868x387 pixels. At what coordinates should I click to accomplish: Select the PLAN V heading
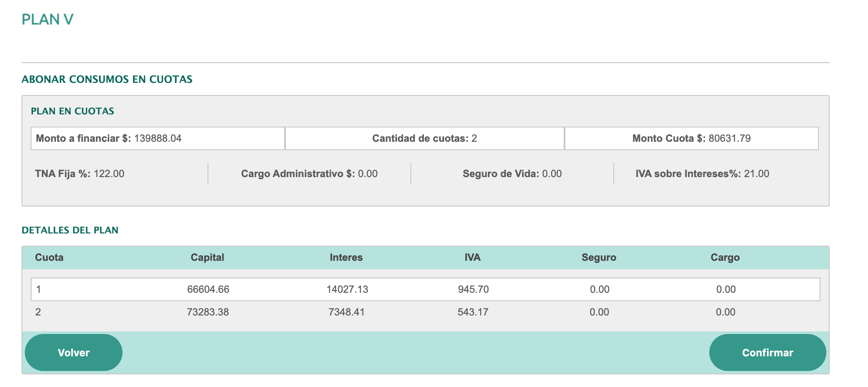coord(48,19)
